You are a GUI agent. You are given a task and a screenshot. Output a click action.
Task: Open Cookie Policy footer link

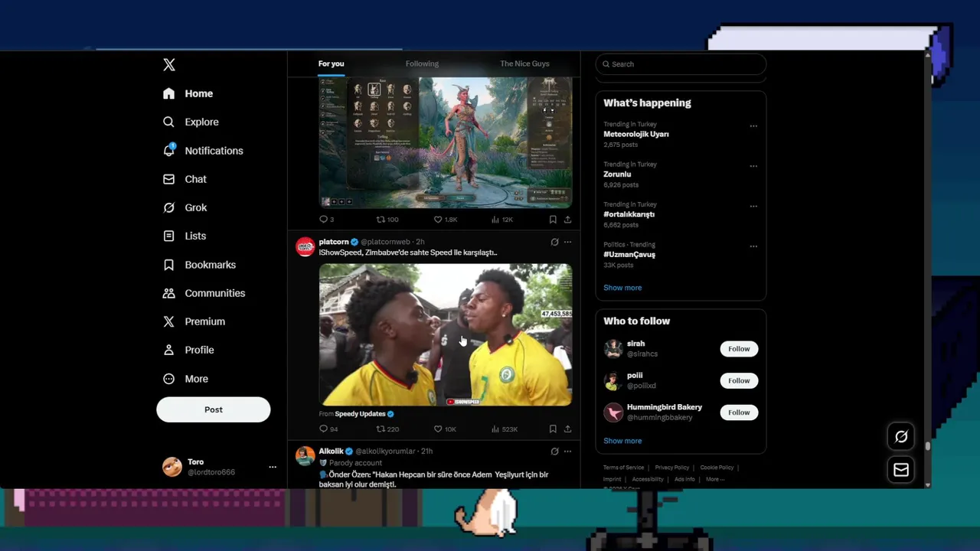tap(717, 468)
